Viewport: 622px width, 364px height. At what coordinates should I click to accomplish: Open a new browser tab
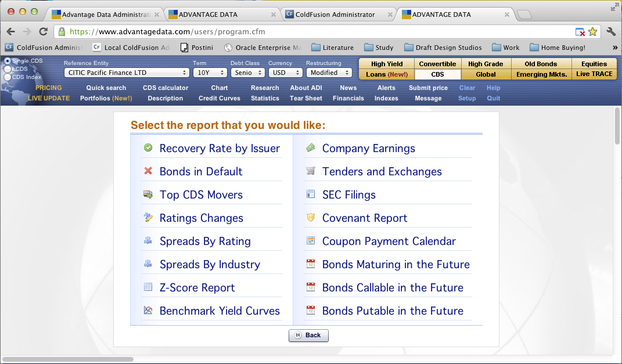(524, 15)
